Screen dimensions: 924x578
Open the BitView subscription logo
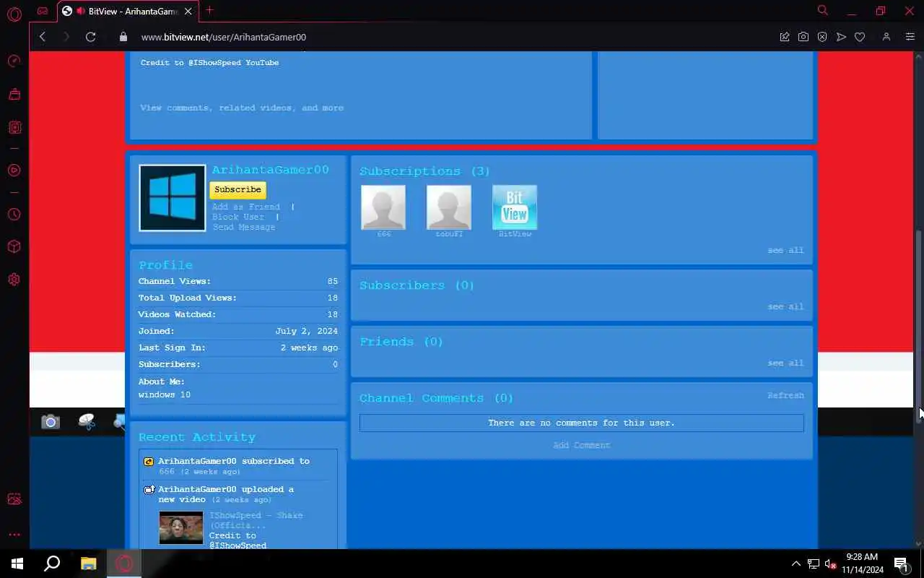pos(515,207)
